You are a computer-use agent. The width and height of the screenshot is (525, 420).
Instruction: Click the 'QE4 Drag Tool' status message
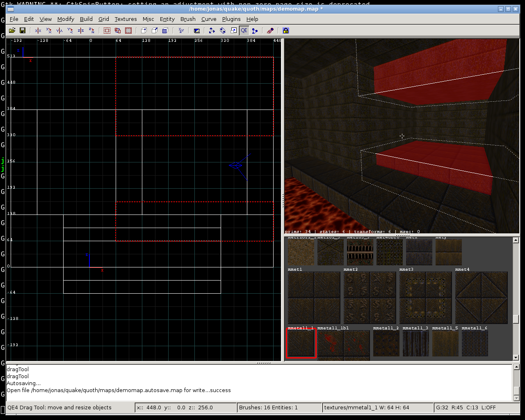(59, 407)
